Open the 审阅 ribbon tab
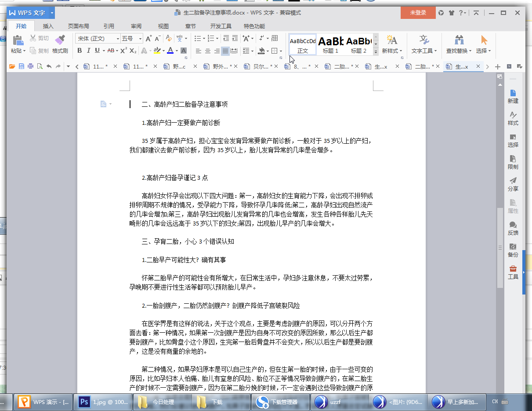 (x=136, y=26)
